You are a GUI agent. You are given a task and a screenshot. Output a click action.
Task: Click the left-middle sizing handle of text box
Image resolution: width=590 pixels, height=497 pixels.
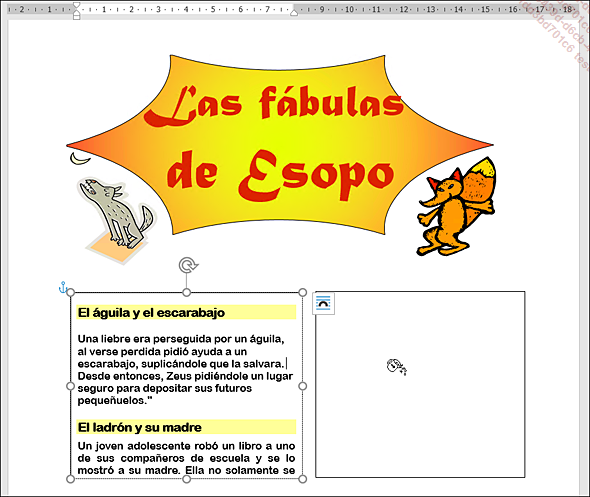[x=70, y=386]
